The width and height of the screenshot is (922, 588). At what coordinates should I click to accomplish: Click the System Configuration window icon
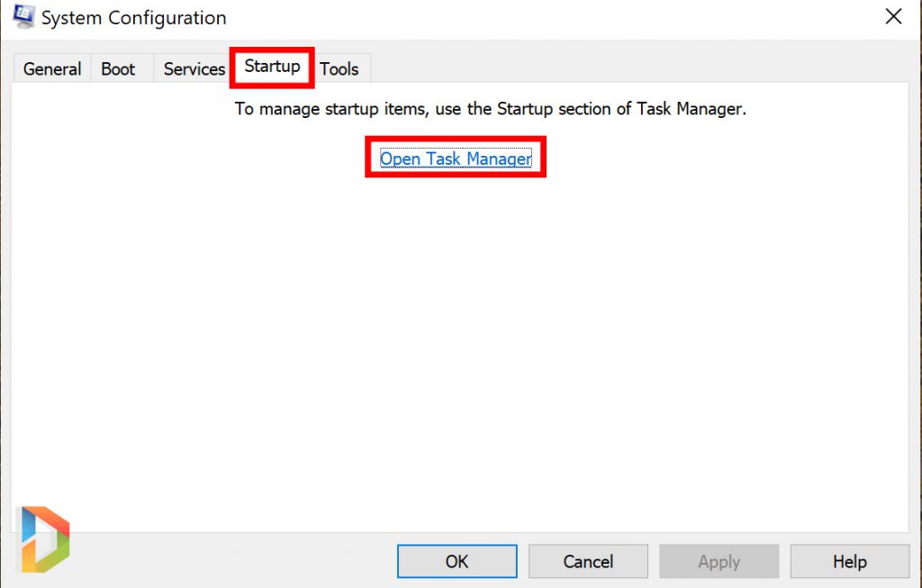(24, 17)
